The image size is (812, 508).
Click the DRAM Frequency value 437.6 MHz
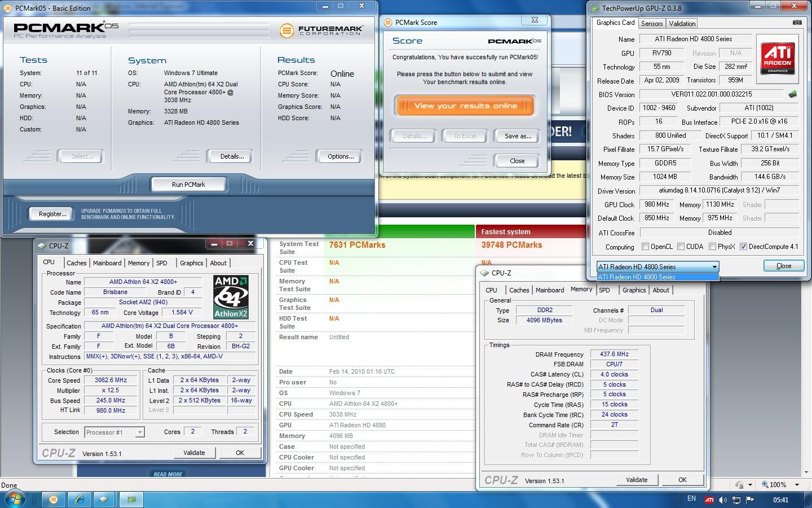click(614, 354)
